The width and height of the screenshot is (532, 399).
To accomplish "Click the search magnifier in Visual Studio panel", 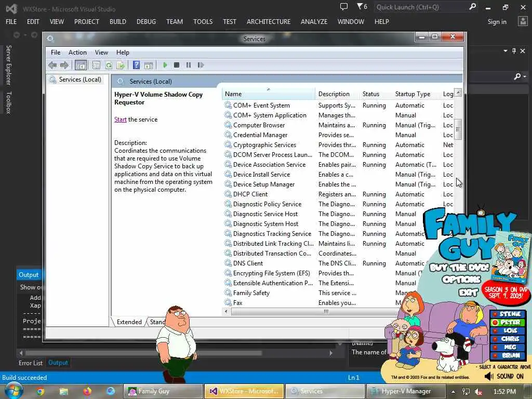I will (x=517, y=76).
